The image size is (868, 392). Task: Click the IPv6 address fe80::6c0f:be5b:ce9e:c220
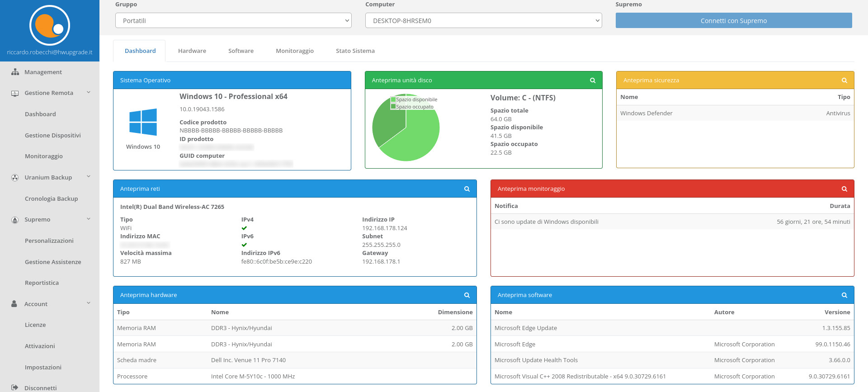[x=277, y=262]
